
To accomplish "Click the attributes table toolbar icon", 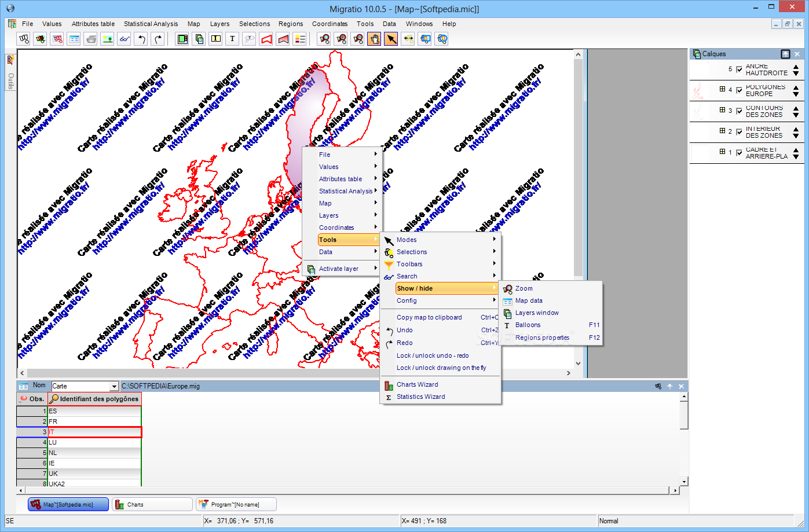I will [74, 39].
